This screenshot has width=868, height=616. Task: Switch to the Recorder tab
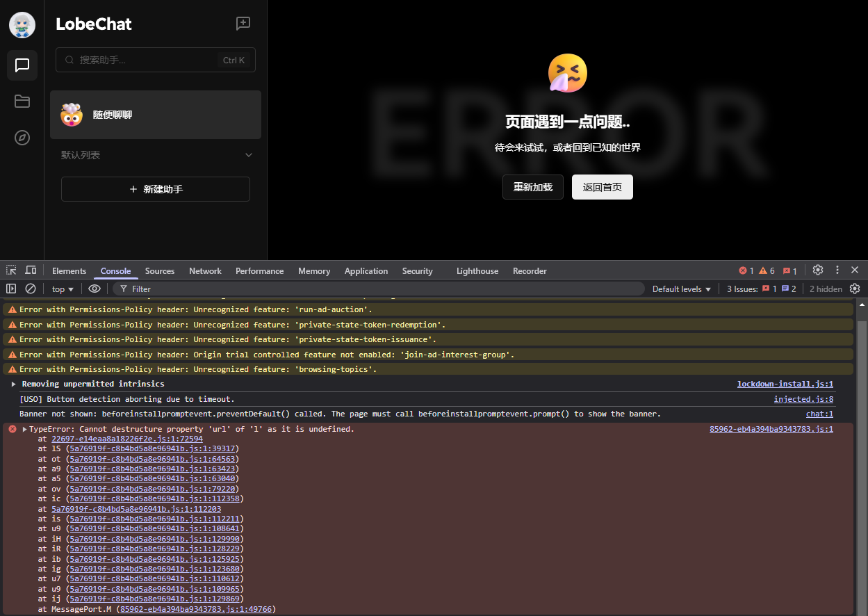[x=530, y=271]
